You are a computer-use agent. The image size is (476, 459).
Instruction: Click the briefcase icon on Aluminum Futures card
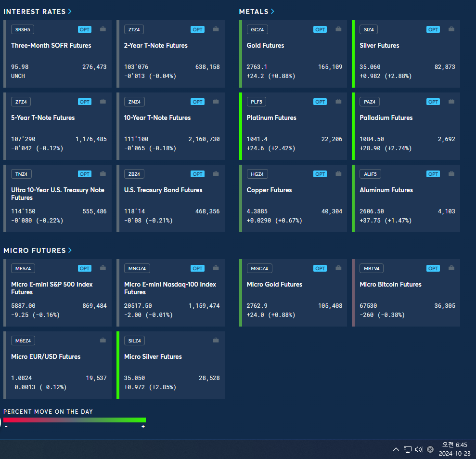tap(451, 174)
